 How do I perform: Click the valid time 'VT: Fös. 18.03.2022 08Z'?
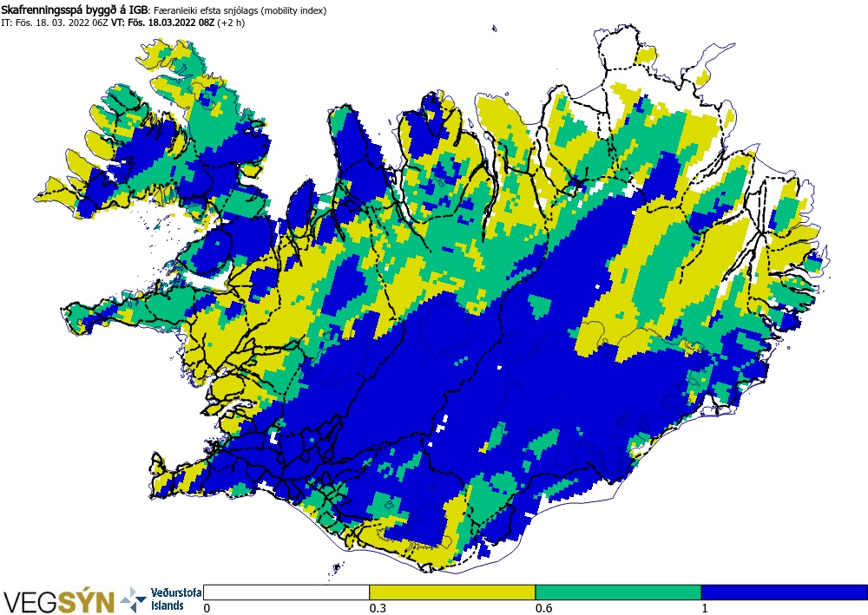[163, 23]
